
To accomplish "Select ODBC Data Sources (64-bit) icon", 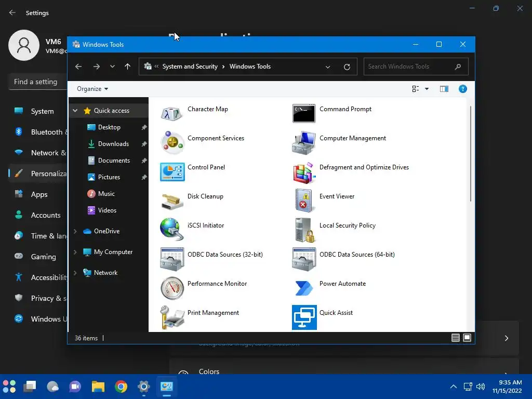I will click(x=303, y=259).
